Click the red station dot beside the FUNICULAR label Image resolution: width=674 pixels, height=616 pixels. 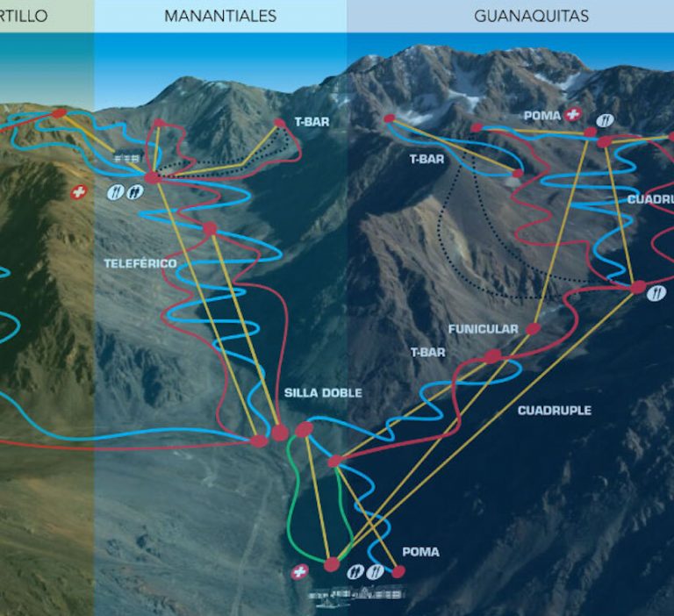pos(533,329)
